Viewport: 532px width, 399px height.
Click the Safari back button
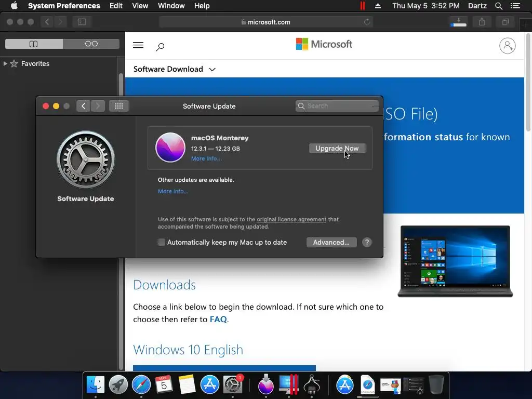pyautogui.click(x=47, y=22)
